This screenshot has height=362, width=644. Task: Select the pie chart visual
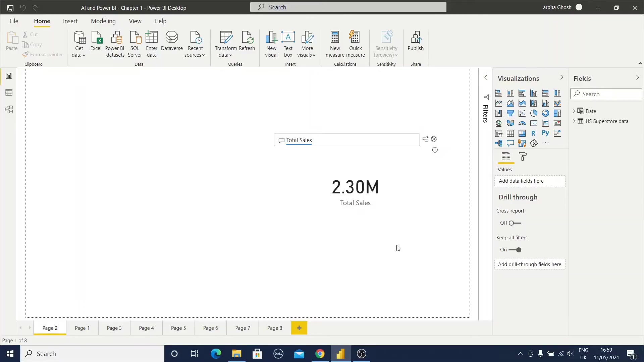tap(534, 113)
